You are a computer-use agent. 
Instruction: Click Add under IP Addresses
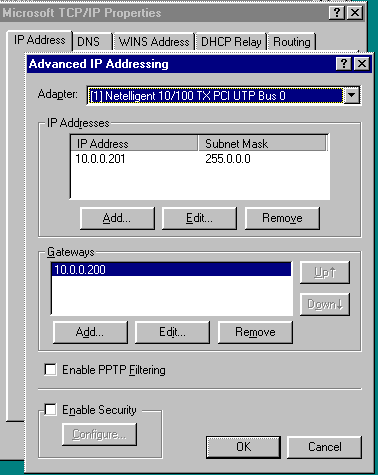pos(117,218)
